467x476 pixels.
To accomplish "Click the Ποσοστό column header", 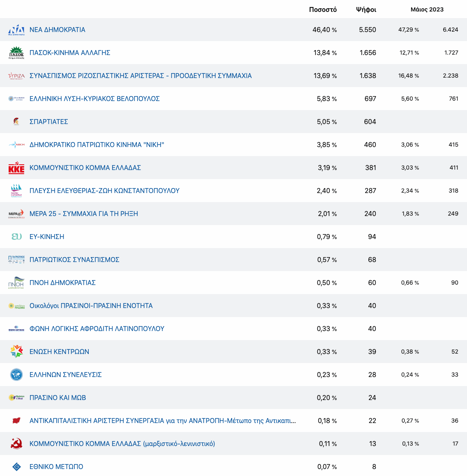I will [323, 10].
